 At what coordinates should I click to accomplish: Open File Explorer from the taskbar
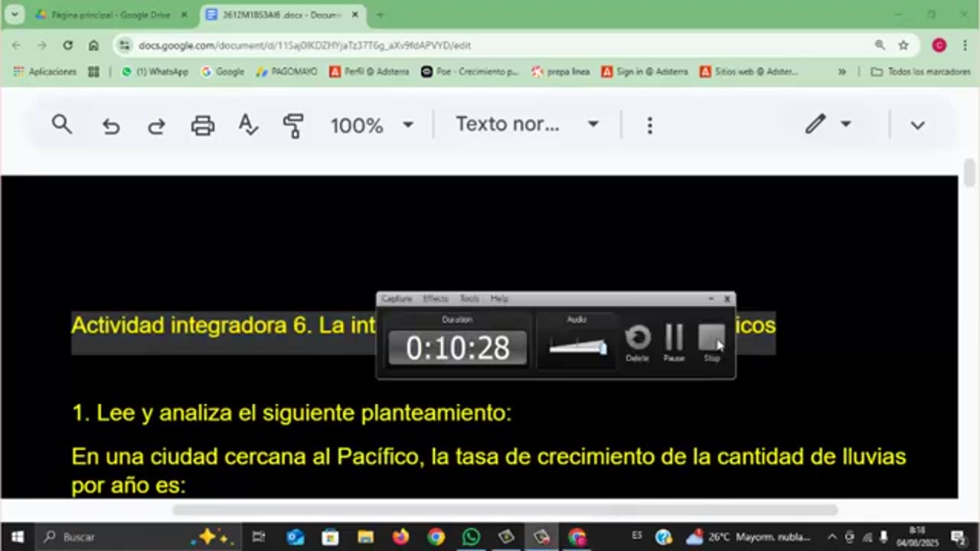click(x=365, y=537)
